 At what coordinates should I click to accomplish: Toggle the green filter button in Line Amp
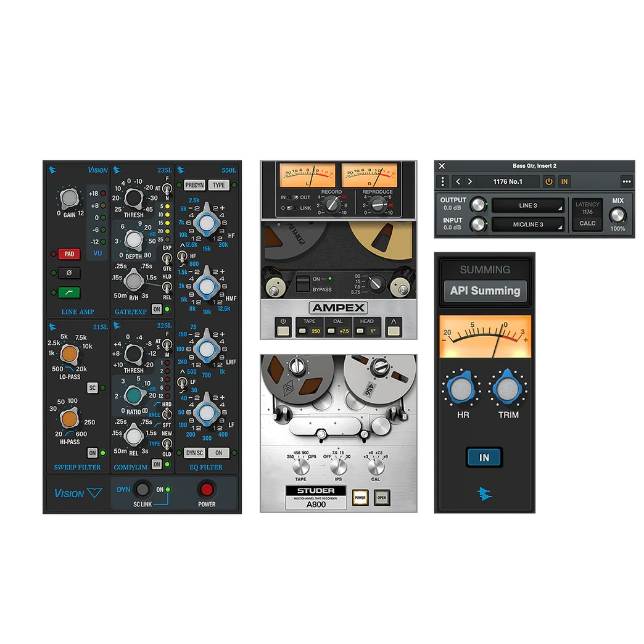pyautogui.click(x=69, y=292)
